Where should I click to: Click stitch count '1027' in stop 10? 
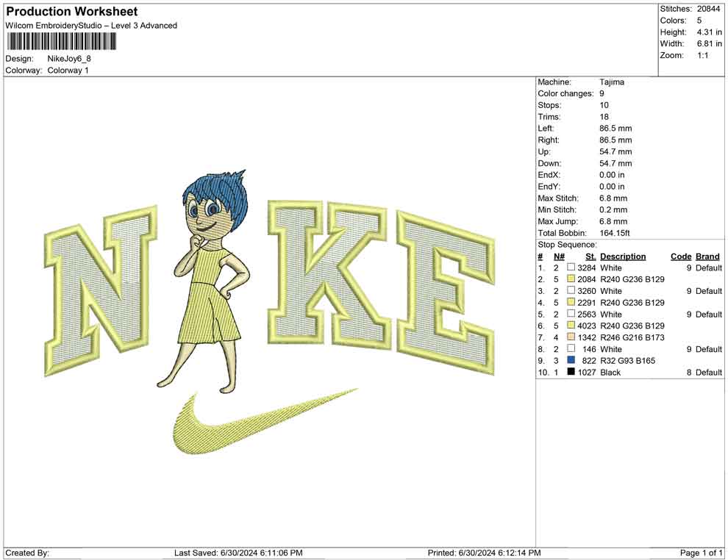click(586, 372)
